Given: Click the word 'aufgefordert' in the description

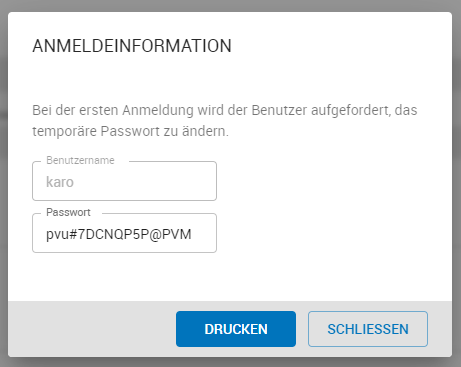Looking at the screenshot, I should (351, 110).
